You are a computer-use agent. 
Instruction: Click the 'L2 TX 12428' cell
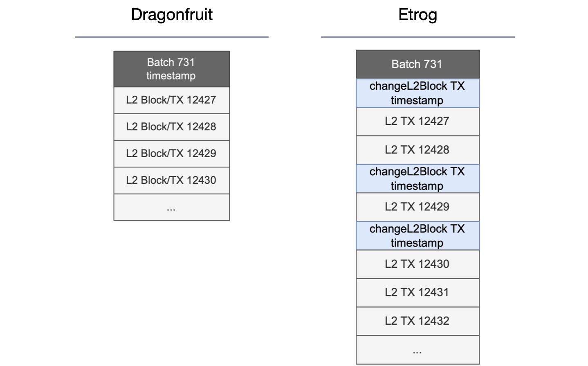coord(417,150)
